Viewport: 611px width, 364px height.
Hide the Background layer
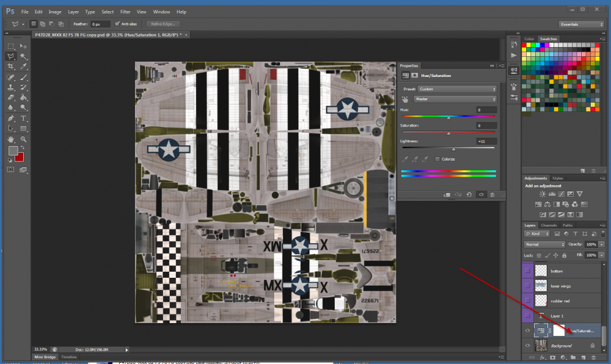point(528,346)
